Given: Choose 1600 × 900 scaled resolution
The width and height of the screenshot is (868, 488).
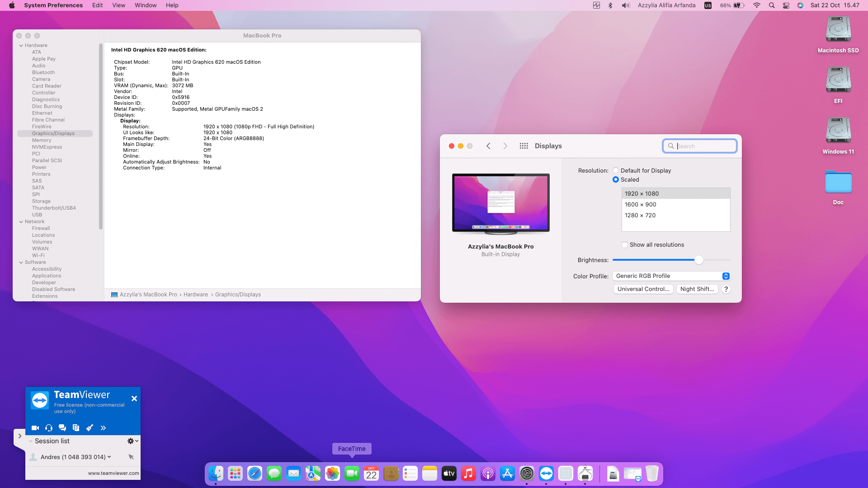Looking at the screenshot, I should click(x=676, y=204).
